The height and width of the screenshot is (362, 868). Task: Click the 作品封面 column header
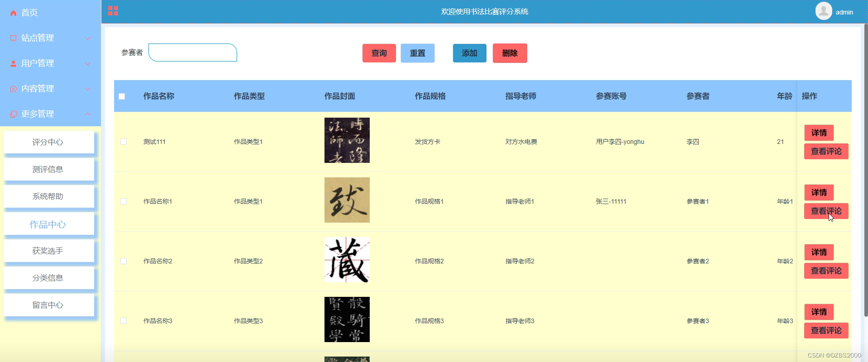(x=340, y=96)
